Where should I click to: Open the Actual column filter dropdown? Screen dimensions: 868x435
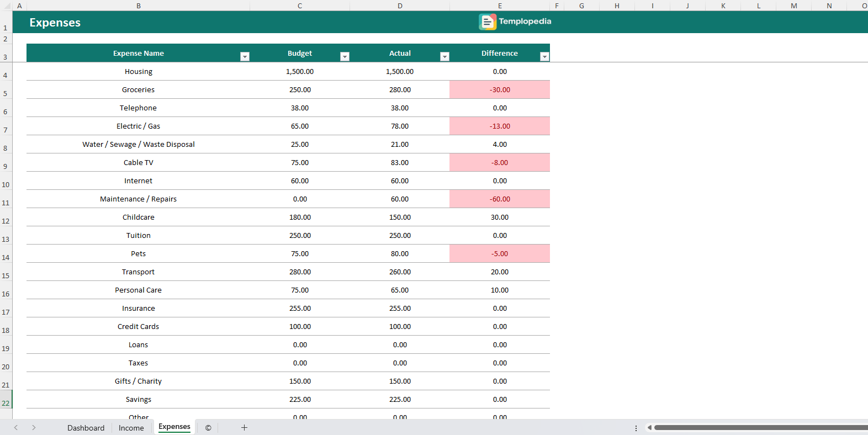[444, 56]
